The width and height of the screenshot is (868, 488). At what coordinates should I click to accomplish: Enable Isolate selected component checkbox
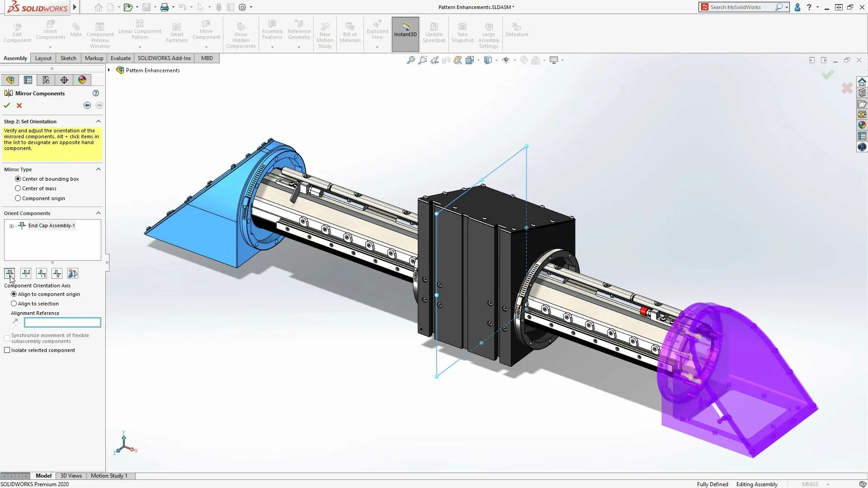(x=7, y=350)
